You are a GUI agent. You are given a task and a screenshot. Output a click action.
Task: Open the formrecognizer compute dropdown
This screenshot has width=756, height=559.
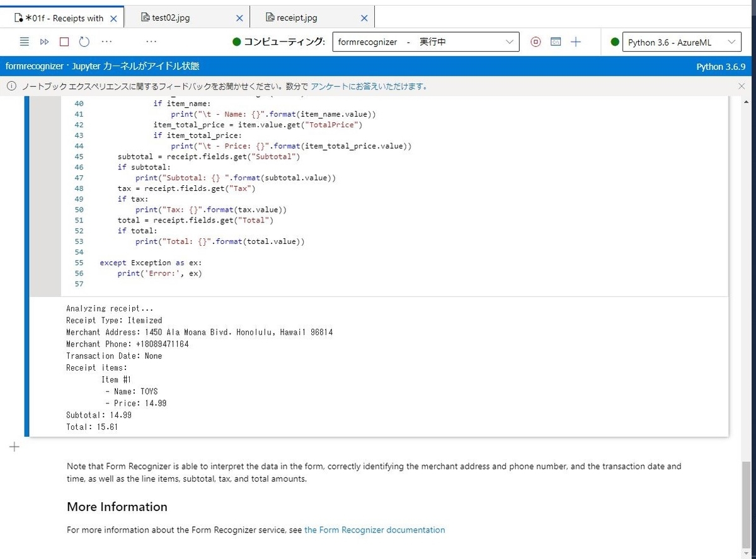click(425, 42)
